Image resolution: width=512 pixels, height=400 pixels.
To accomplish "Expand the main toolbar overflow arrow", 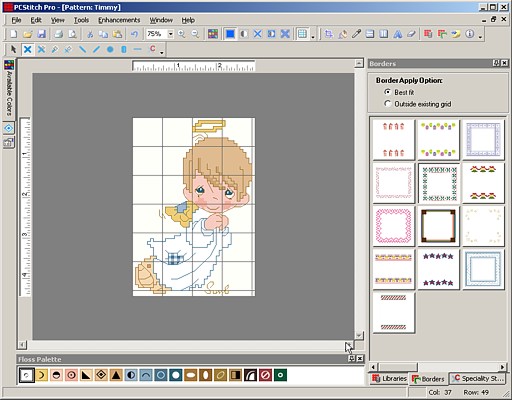I will pos(480,36).
